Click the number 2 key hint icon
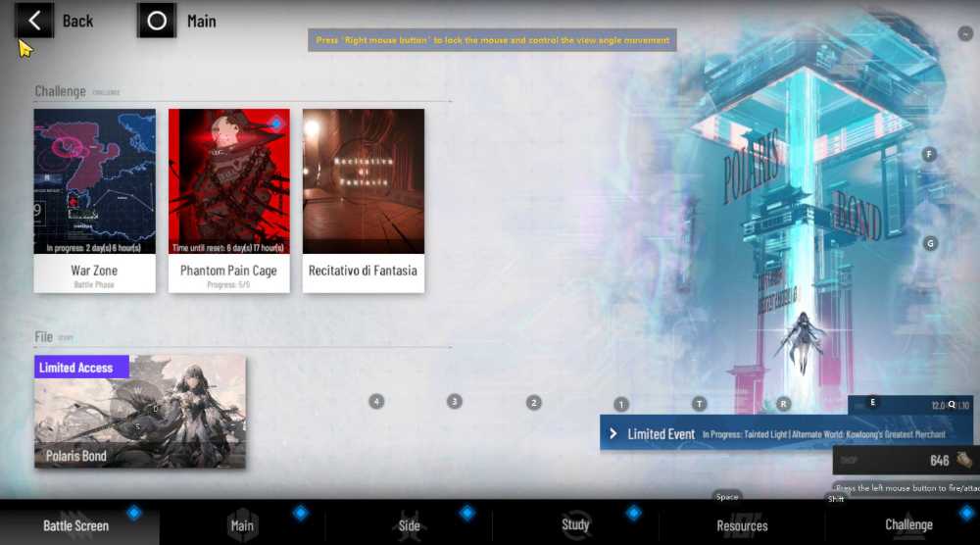Image resolution: width=980 pixels, height=545 pixels. point(533,403)
